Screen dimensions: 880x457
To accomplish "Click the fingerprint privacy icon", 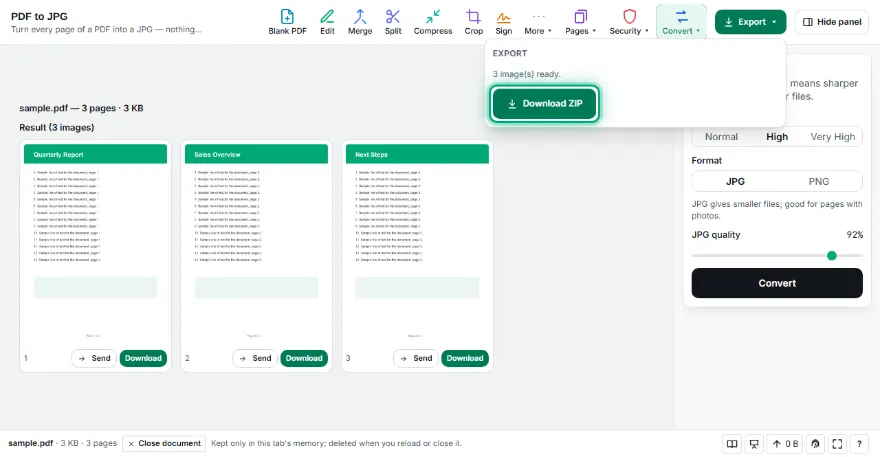I will click(x=815, y=444).
